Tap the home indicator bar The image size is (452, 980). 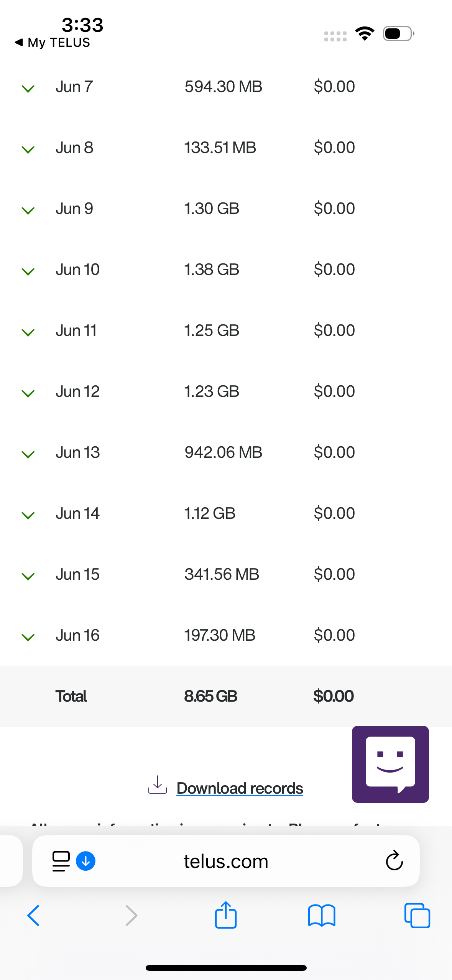[226, 968]
